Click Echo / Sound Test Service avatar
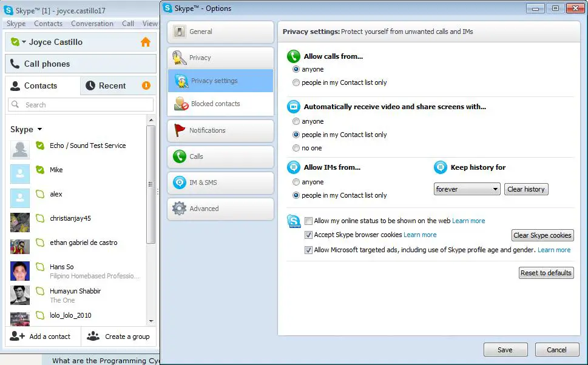Image resolution: width=588 pixels, height=365 pixels. (20, 150)
